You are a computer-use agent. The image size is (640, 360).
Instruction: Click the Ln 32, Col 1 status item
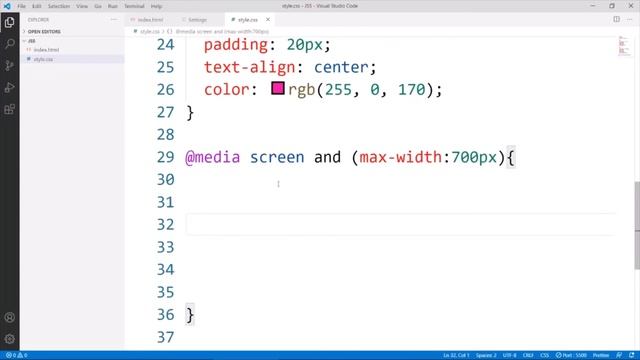(x=456, y=355)
